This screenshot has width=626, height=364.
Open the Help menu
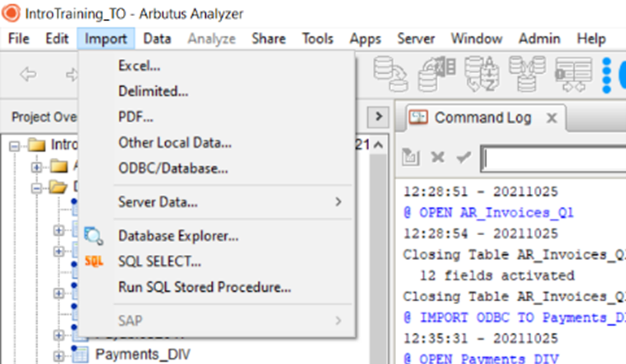[591, 39]
